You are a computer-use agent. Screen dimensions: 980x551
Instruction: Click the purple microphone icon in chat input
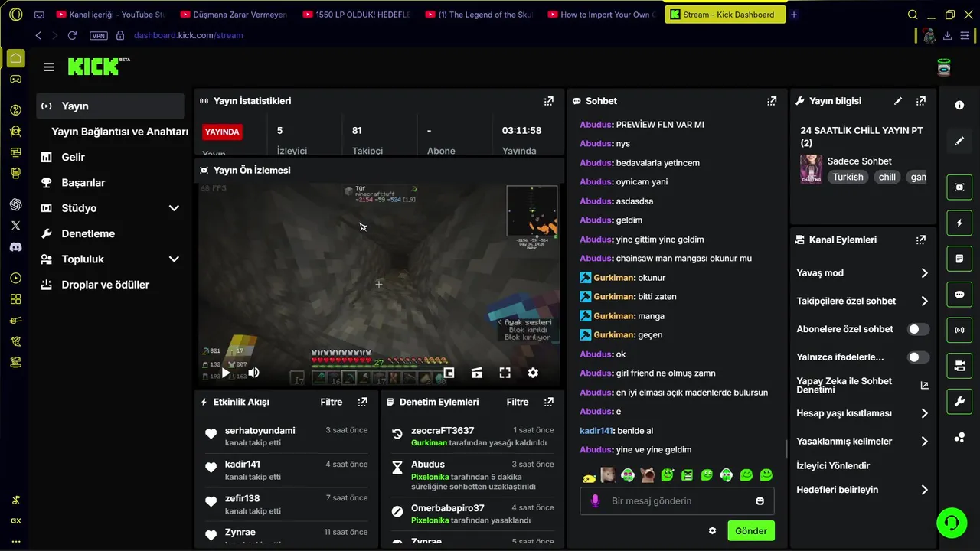(595, 500)
